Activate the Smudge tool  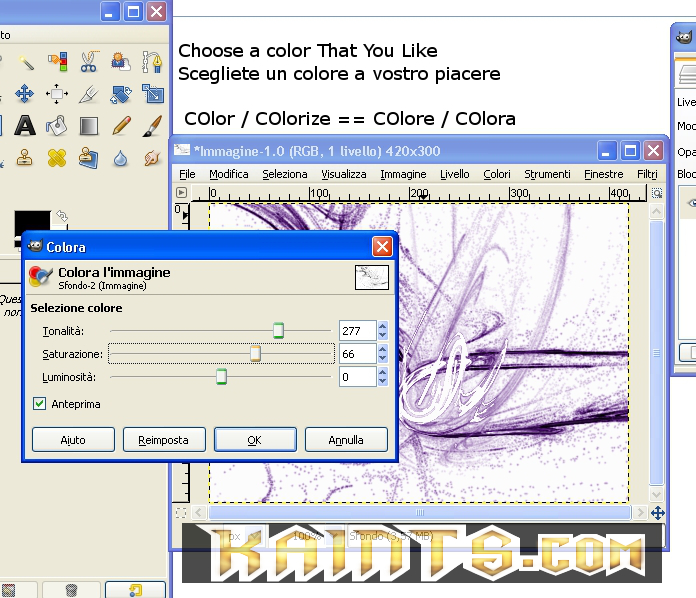point(152,158)
